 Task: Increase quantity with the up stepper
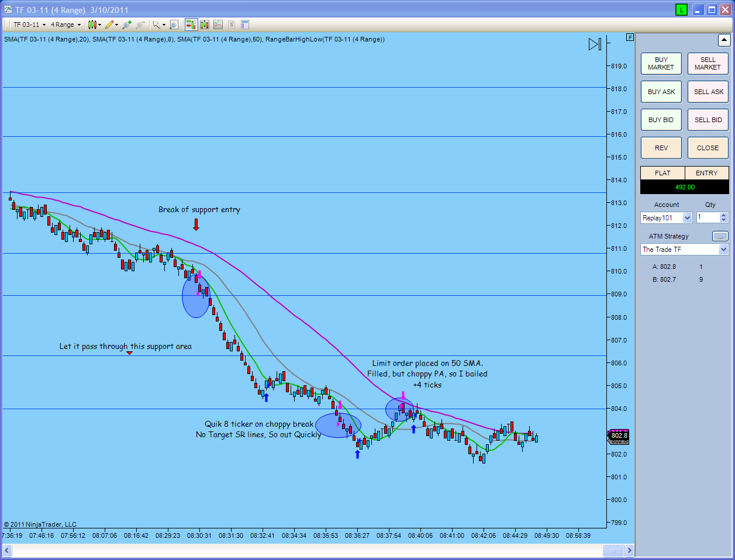point(724,215)
